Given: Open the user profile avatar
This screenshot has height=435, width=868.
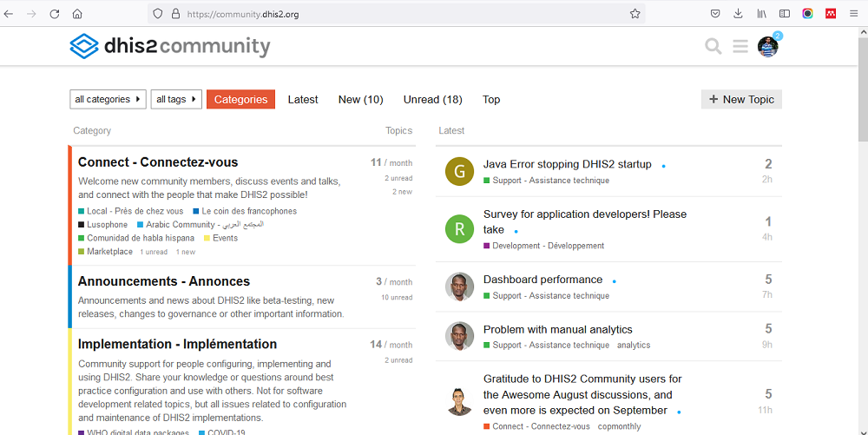Looking at the screenshot, I should tap(767, 47).
